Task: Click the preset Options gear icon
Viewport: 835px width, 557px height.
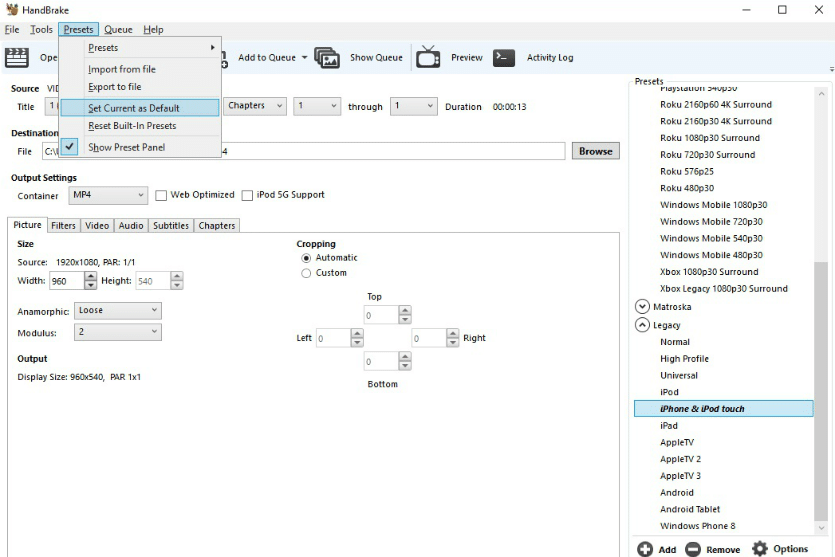Action: [760, 548]
